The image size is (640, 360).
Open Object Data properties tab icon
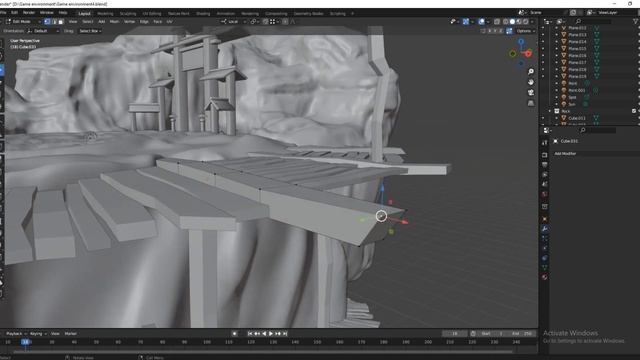click(544, 267)
